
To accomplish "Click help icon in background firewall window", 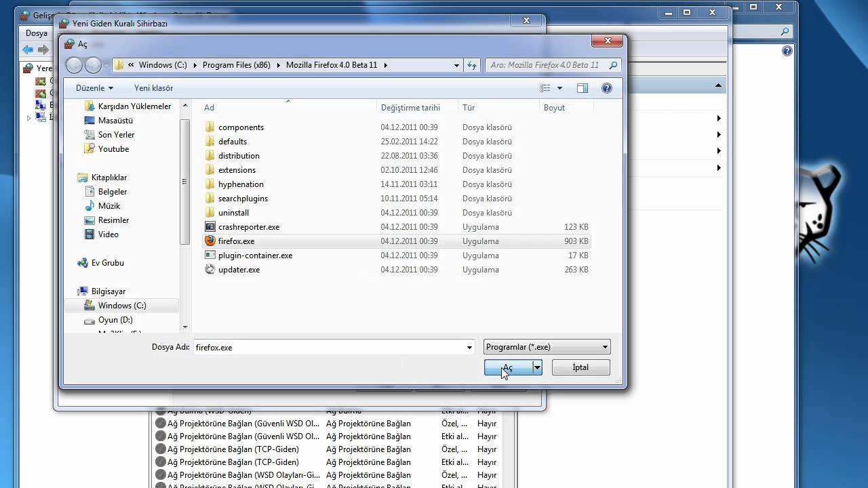I will click(787, 51).
